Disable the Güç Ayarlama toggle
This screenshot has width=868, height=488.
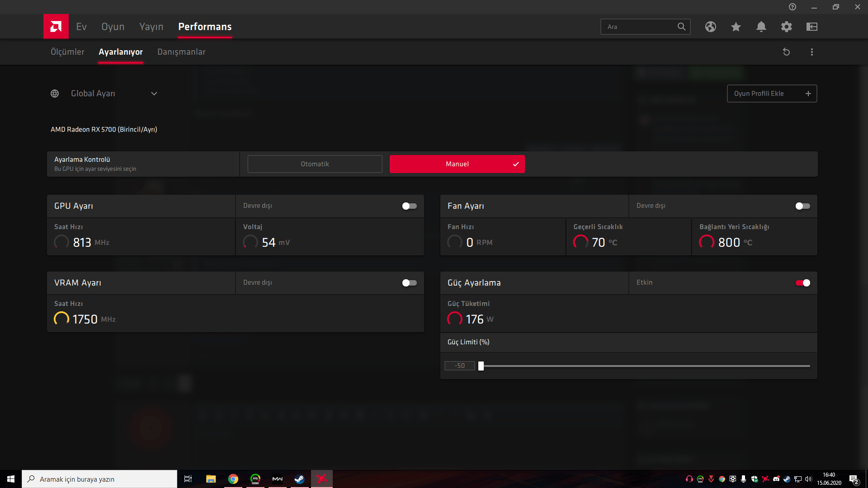coord(802,283)
